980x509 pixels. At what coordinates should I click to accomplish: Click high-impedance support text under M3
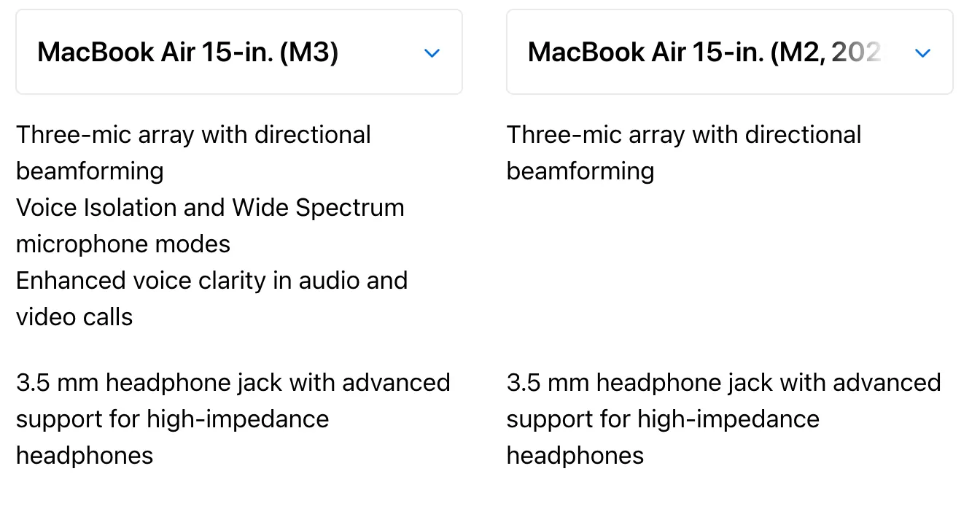click(172, 419)
